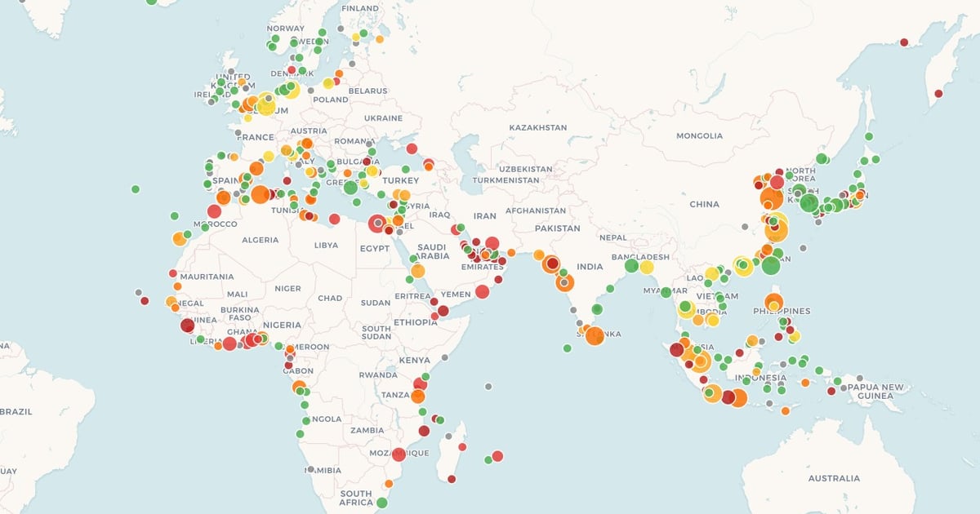Click the large green marker on Japan

[x=808, y=202]
